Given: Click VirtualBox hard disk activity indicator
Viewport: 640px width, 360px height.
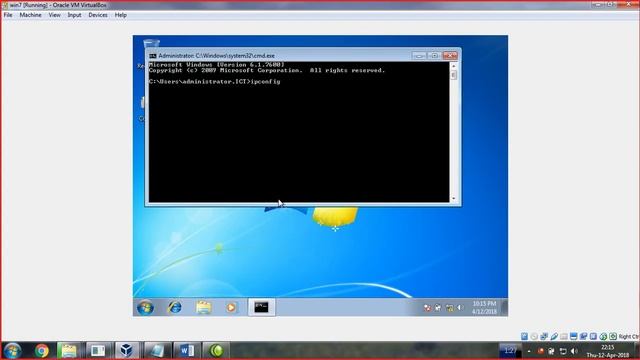Looking at the screenshot, I should coord(524,336).
